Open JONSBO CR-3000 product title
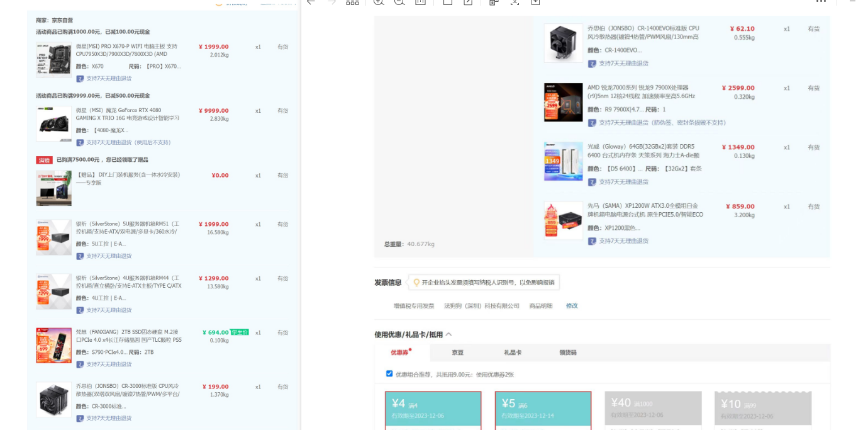868x430 pixels. point(128,390)
